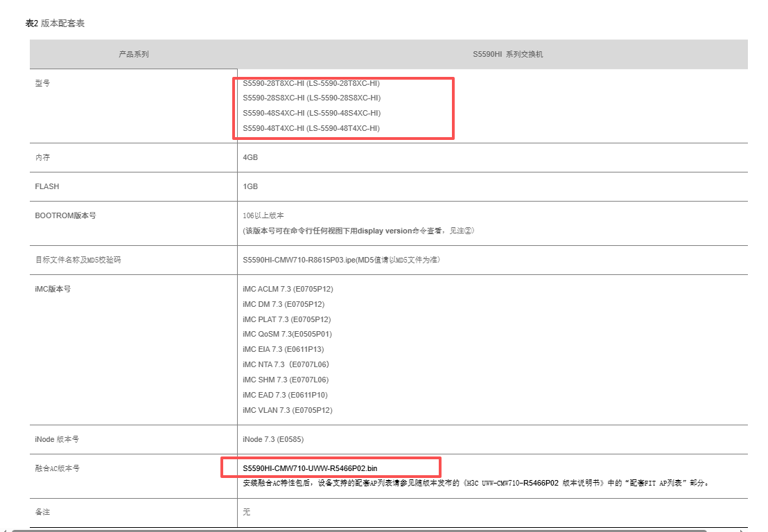Screen dimensions: 768x532
Task: Click the S5590-28T8XC-HI model entry
Action: 311,83
